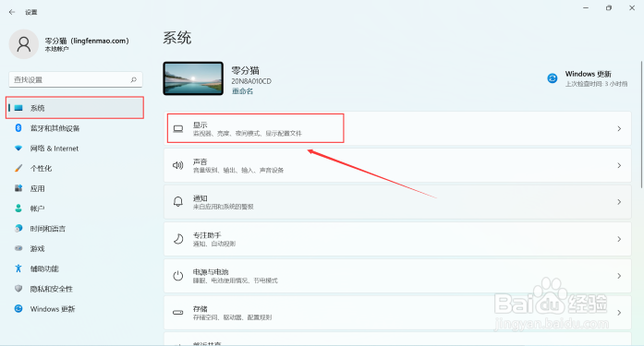Click the accessibility figure icon
The width and height of the screenshot is (644, 346).
[x=18, y=268]
